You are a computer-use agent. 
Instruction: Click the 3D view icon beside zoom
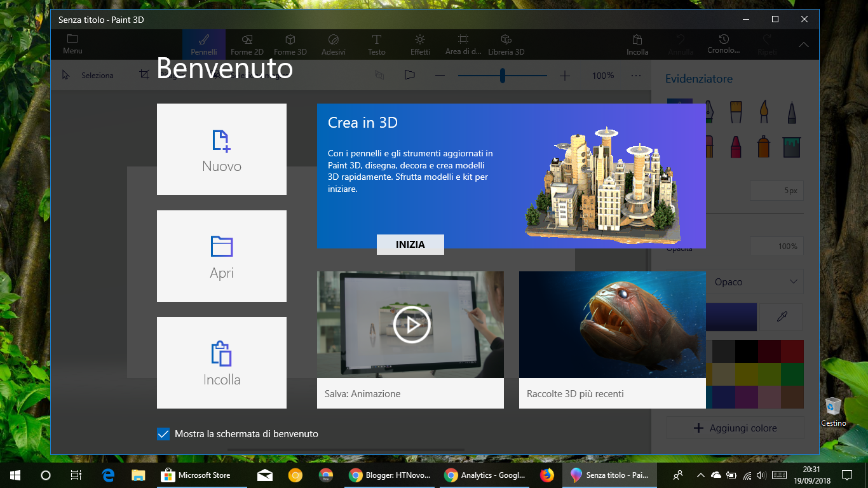tap(379, 75)
